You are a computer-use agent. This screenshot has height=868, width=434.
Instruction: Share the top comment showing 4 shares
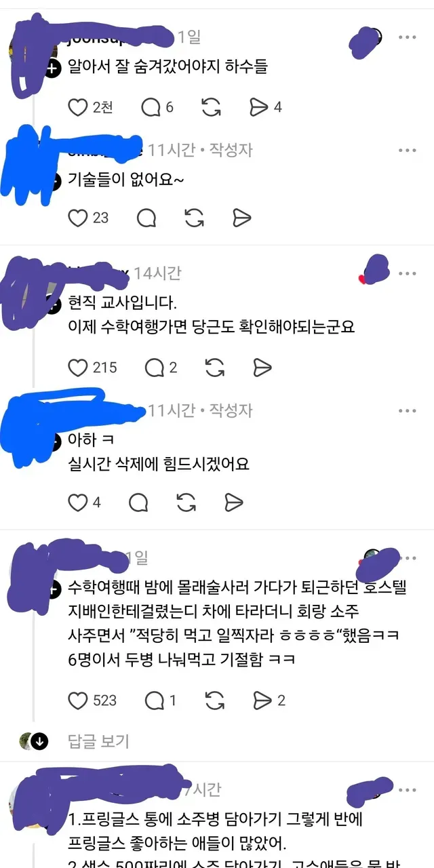click(x=265, y=106)
